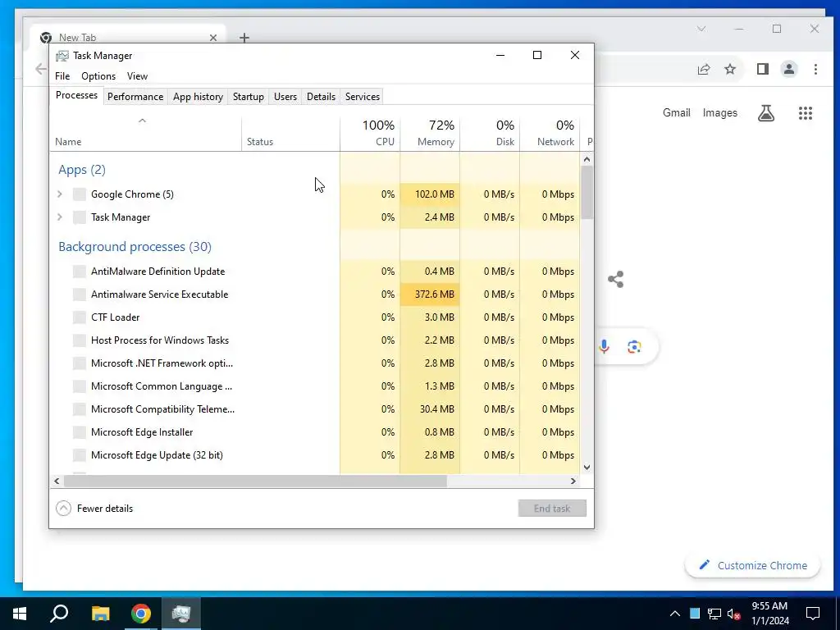Image resolution: width=840 pixels, height=630 pixels.
Task: Open taskbar search magnifier
Action: pos(59,614)
